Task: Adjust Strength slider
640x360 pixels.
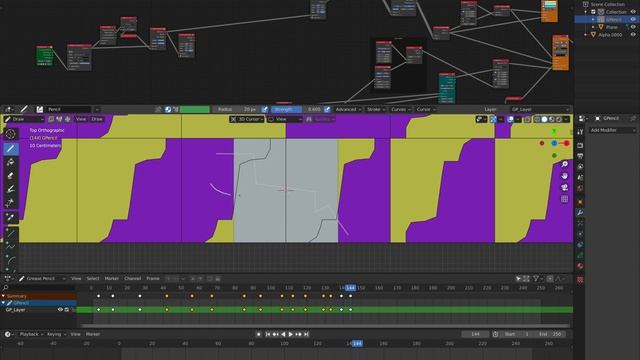Action: coord(297,109)
